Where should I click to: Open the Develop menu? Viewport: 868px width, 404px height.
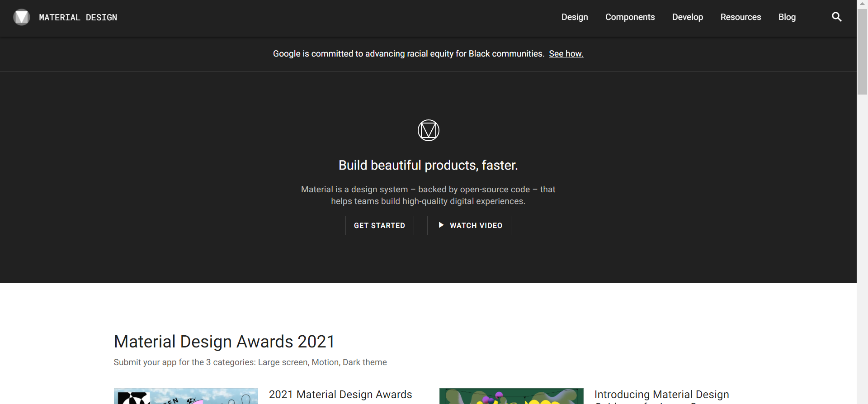coord(687,17)
